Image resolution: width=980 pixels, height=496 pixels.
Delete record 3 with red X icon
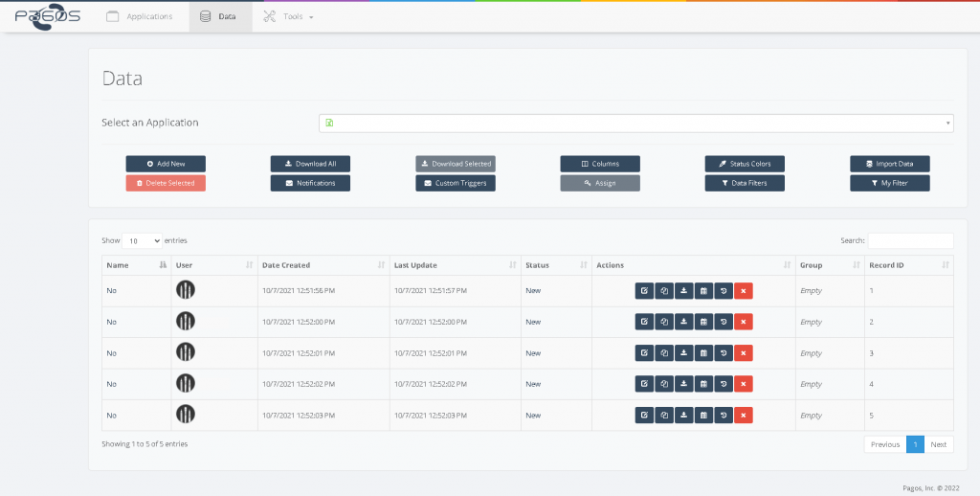click(743, 352)
